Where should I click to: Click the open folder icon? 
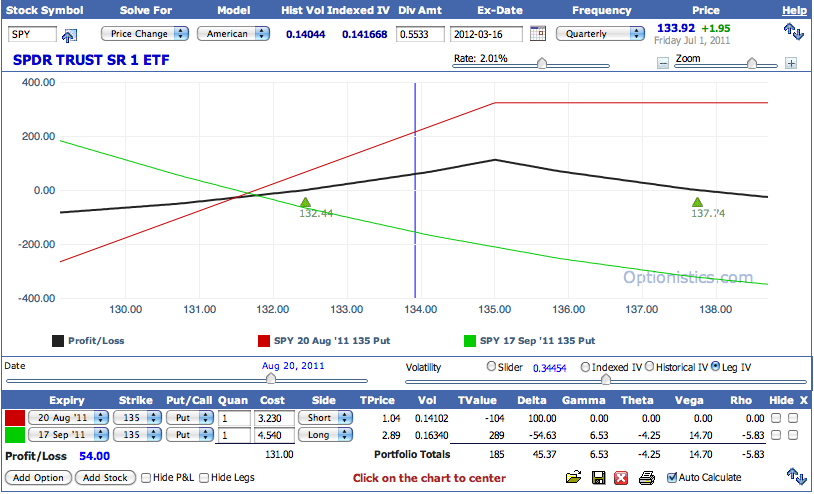tap(574, 477)
